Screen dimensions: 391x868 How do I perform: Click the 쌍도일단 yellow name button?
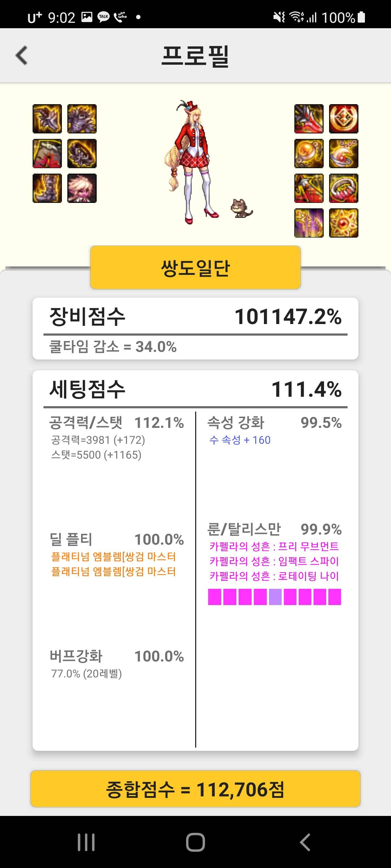[x=195, y=267]
